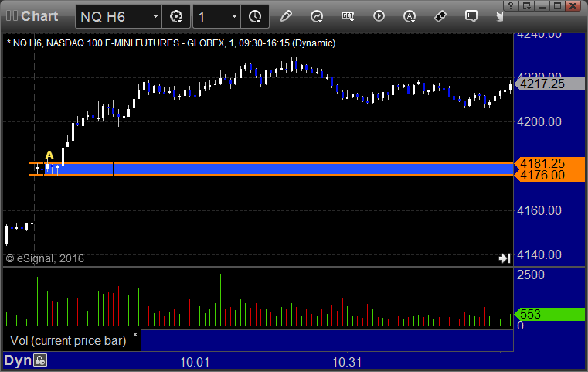Click the trade buy/sell arrows icon
The width and height of the screenshot is (588, 372).
440,16
